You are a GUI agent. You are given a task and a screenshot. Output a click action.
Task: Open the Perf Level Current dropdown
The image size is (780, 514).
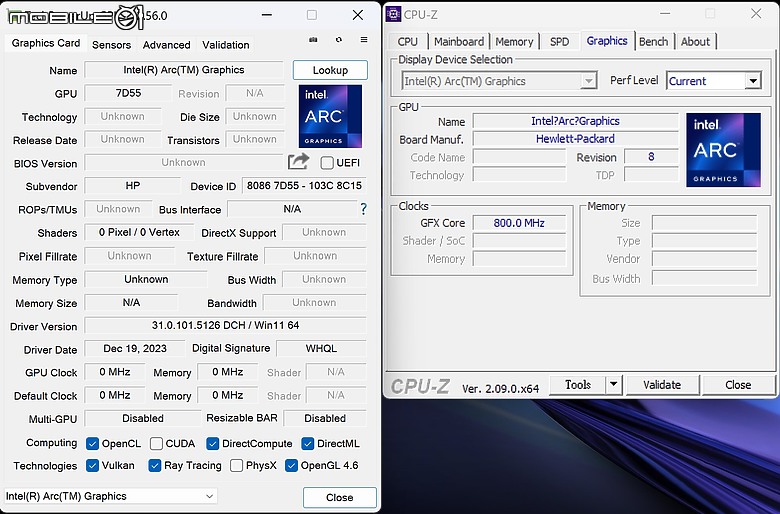tap(714, 81)
